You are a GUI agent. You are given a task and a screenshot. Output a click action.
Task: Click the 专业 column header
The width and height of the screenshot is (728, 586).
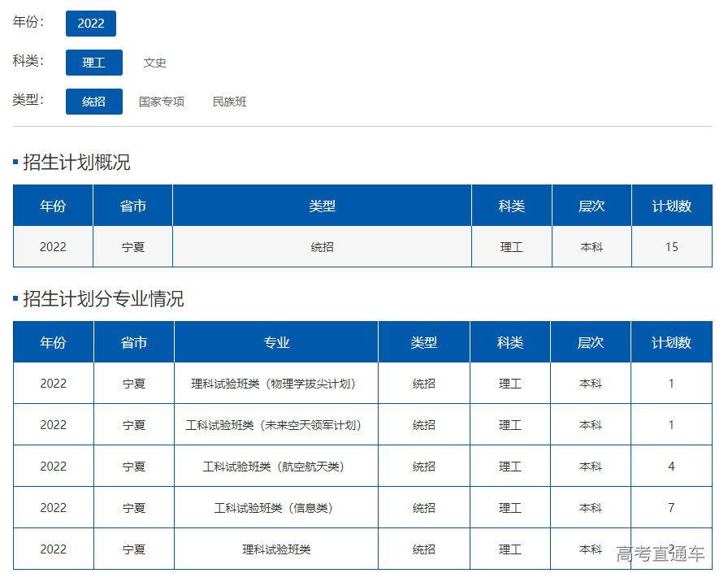click(276, 343)
